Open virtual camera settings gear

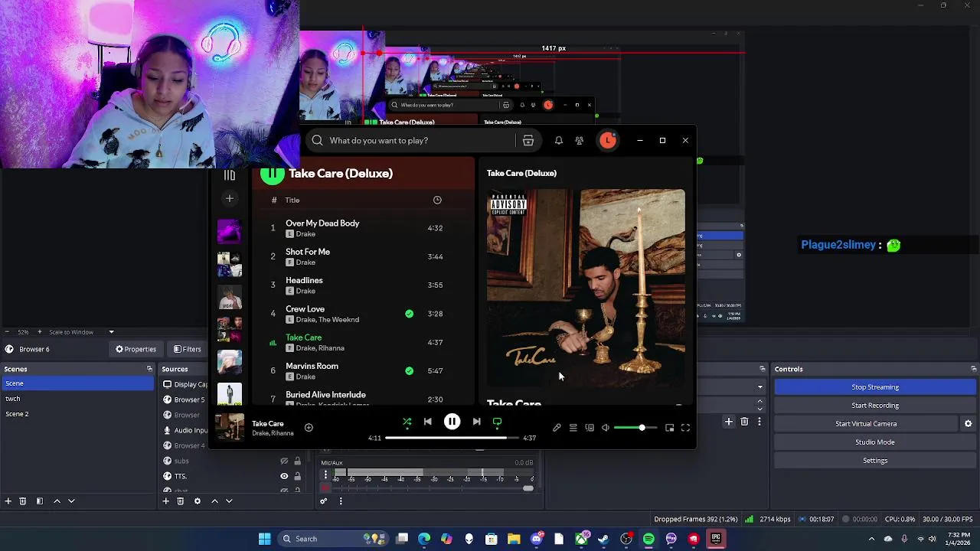click(968, 424)
